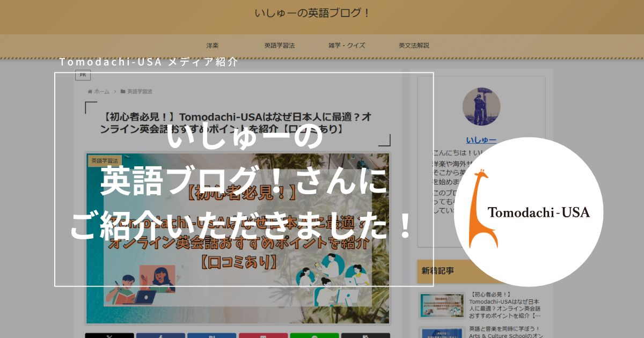
Task: Share the article on X
Action: [109, 335]
